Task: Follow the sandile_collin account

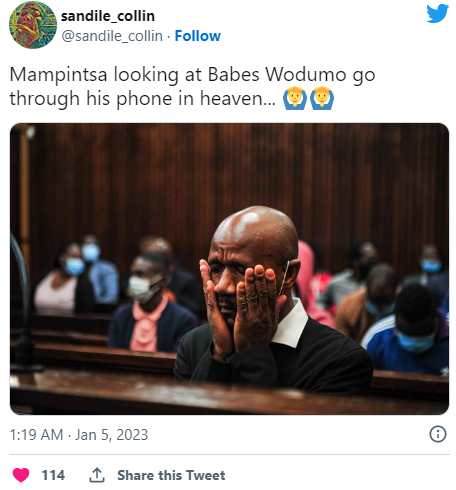Action: [x=198, y=36]
